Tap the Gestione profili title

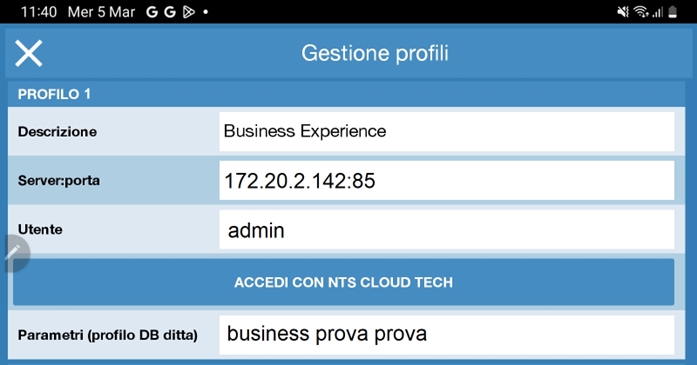(375, 53)
